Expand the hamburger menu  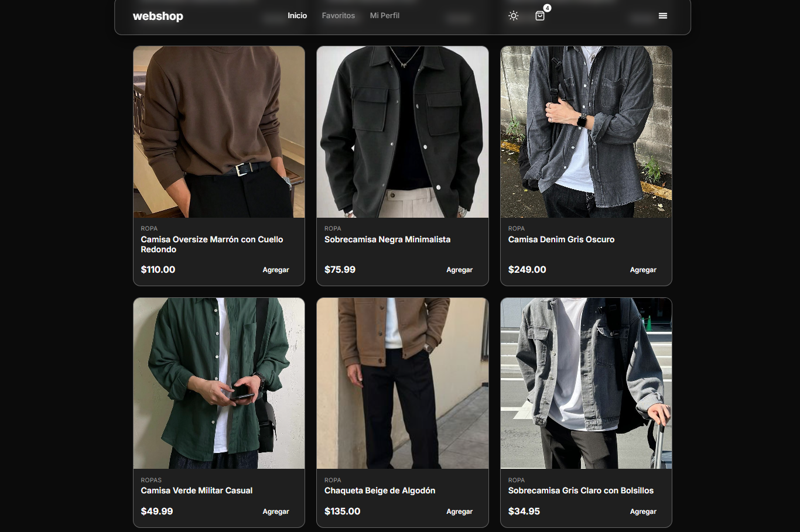pyautogui.click(x=662, y=16)
